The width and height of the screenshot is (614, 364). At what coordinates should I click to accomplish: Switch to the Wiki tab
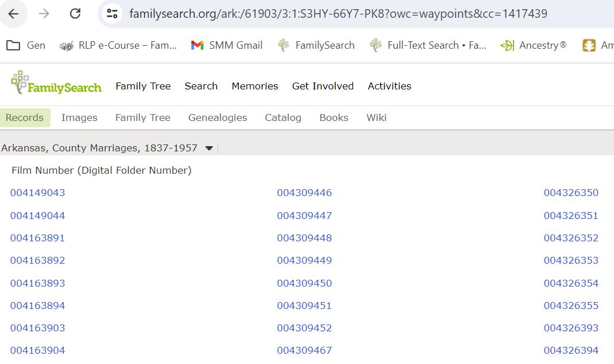coord(376,118)
